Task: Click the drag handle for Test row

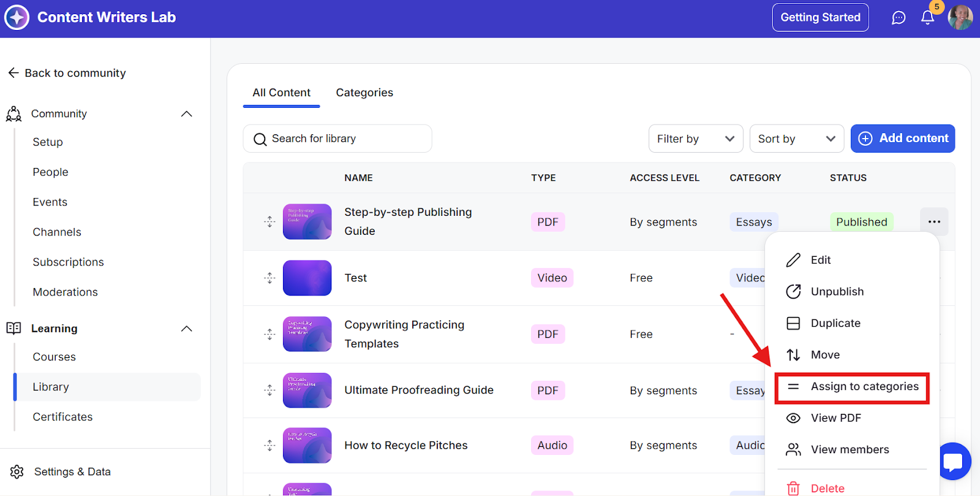Action: (x=269, y=278)
